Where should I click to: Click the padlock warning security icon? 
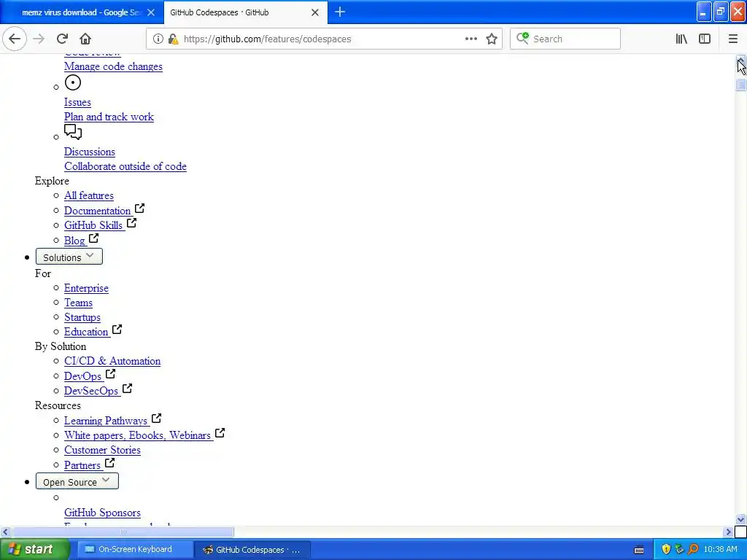[x=174, y=39]
